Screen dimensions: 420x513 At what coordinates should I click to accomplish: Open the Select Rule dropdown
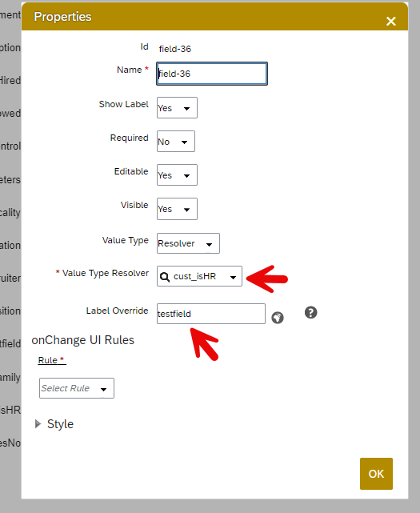coord(77,388)
